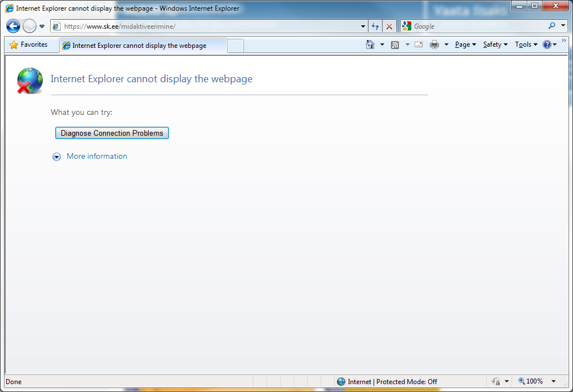This screenshot has height=392, width=573.
Task: Select the 'Internet Explorer cannot display the webpage' tab
Action: [x=143, y=46]
